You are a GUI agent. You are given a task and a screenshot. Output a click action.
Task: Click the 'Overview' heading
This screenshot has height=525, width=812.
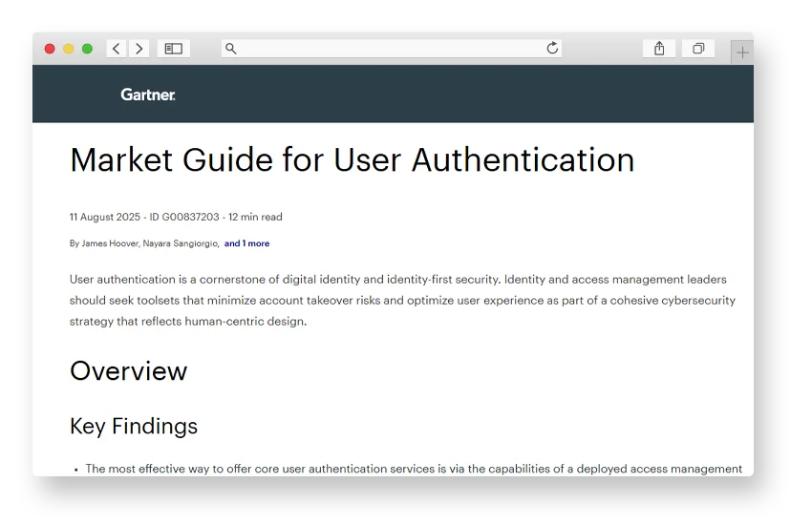pyautogui.click(x=128, y=371)
